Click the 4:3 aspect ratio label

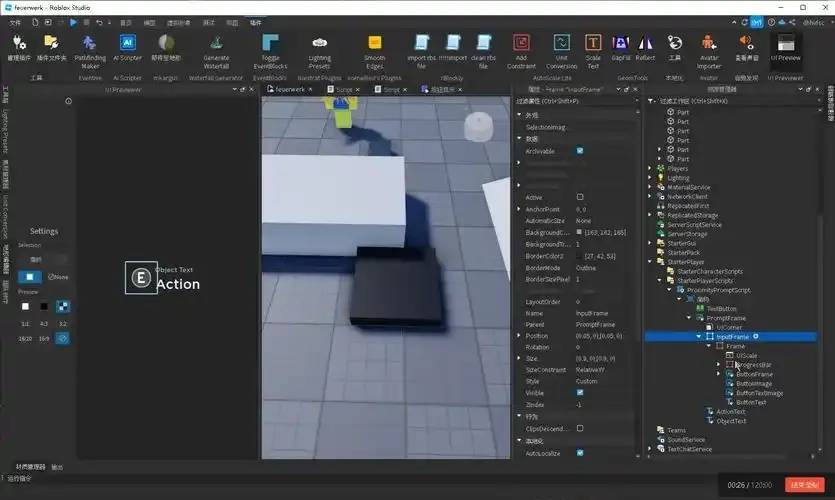[44, 324]
